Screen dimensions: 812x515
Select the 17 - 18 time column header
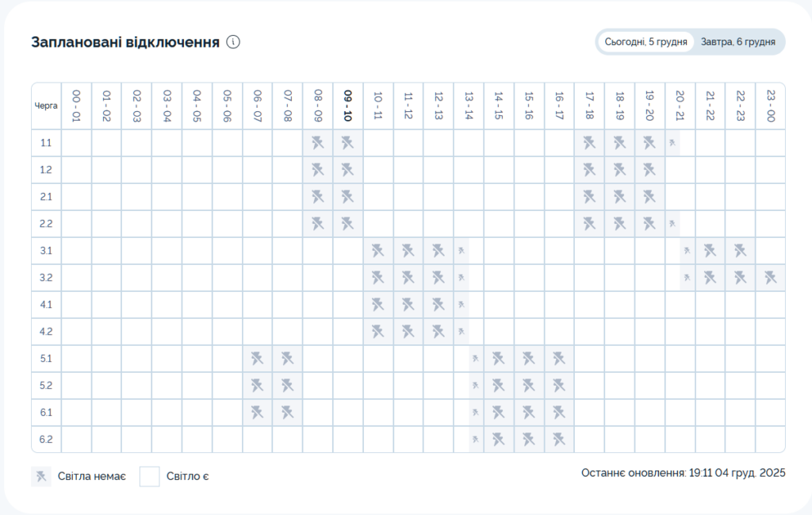pos(589,106)
